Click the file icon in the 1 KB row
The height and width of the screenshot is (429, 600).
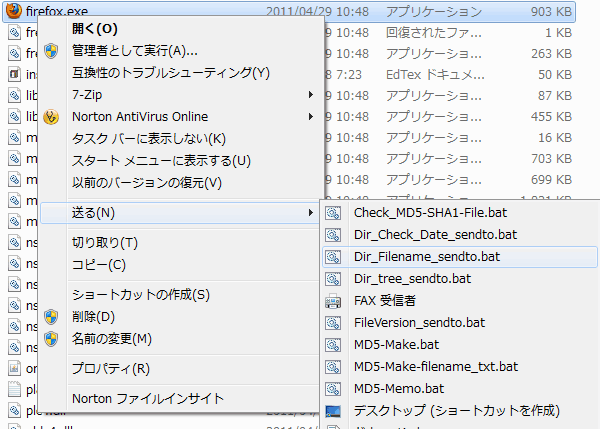[14, 33]
